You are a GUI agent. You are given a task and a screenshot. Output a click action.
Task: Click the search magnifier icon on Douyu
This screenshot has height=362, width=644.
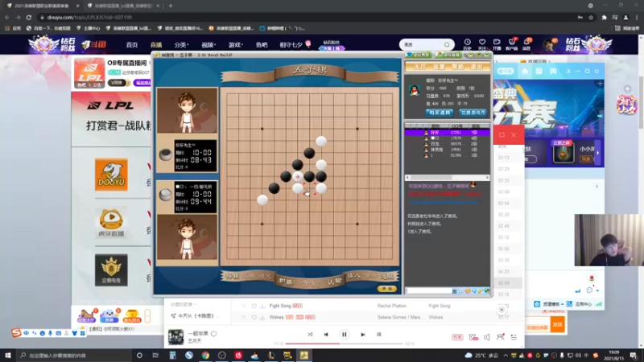click(x=447, y=44)
